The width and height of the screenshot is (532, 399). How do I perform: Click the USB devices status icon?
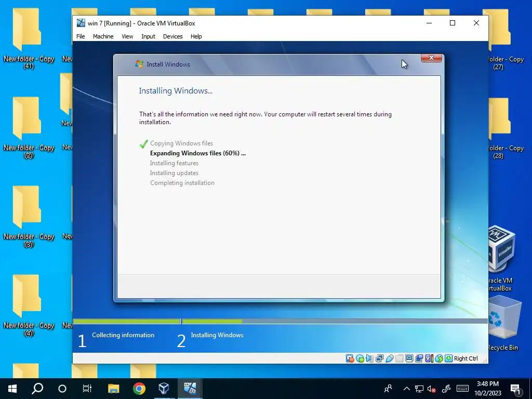pyautogui.click(x=390, y=358)
